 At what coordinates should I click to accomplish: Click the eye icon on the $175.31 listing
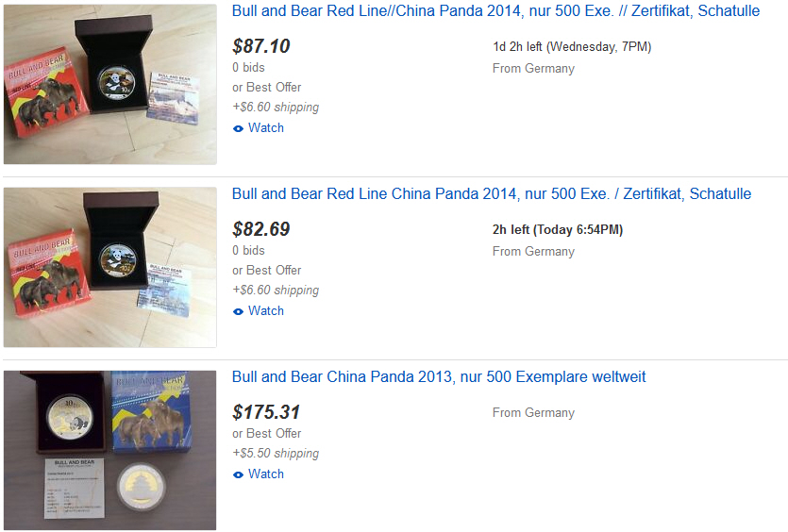(x=238, y=474)
